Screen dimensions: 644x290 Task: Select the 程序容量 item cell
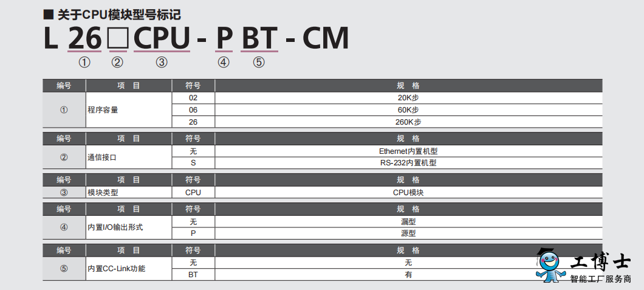(129, 110)
